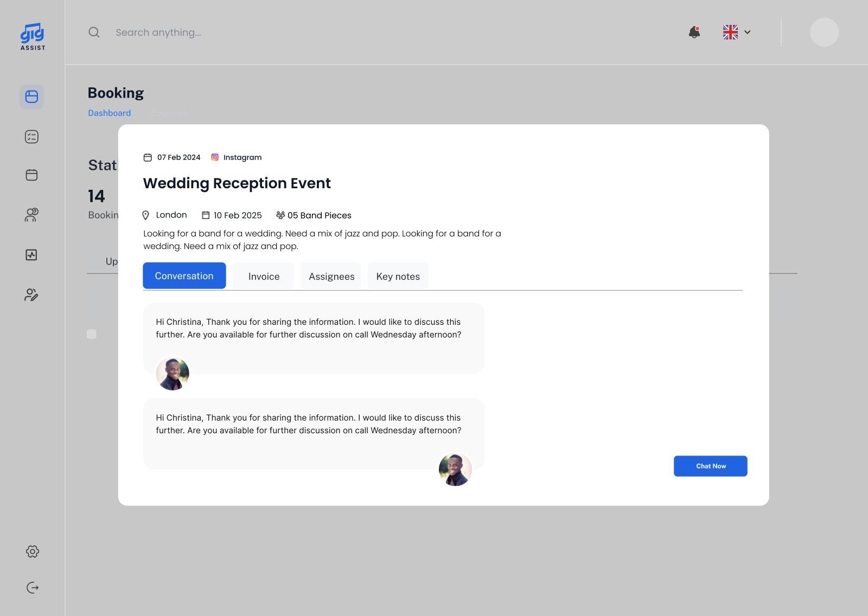This screenshot has height=616, width=868.
Task: Tick the checkbox behind the dialog
Action: pos(92,334)
